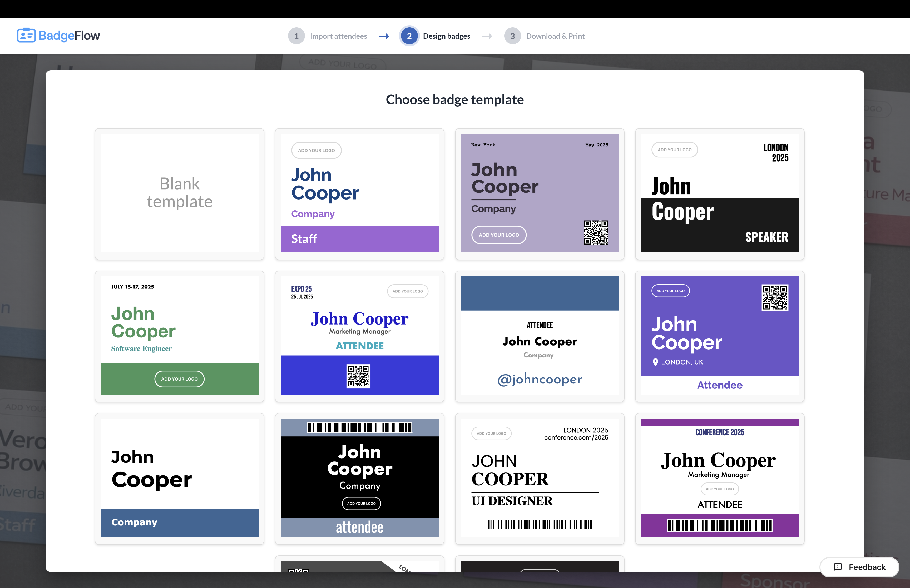Select the EXPO 25 blue attendee template
The width and height of the screenshot is (910, 588).
[359, 336]
